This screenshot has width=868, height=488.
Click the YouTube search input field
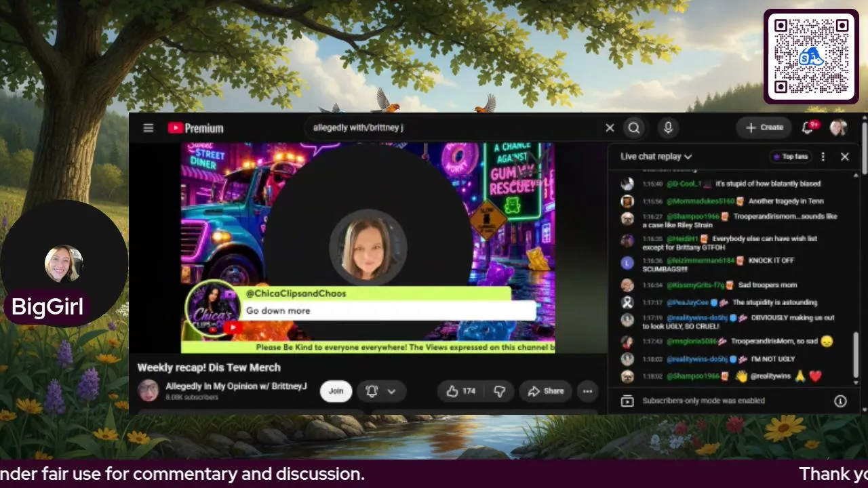pos(454,127)
